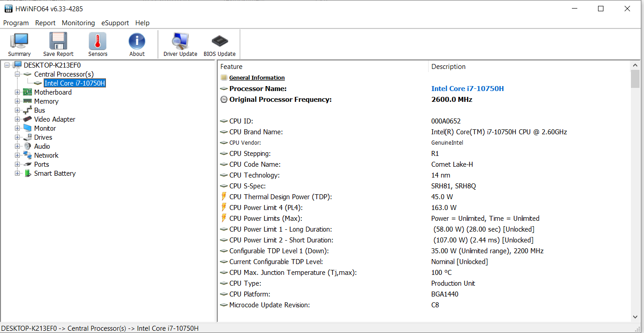
Task: Click the Description column header
Action: (x=448, y=67)
